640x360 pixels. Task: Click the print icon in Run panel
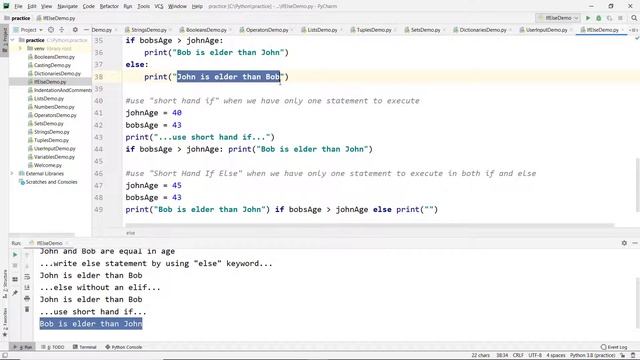(x=27, y=298)
